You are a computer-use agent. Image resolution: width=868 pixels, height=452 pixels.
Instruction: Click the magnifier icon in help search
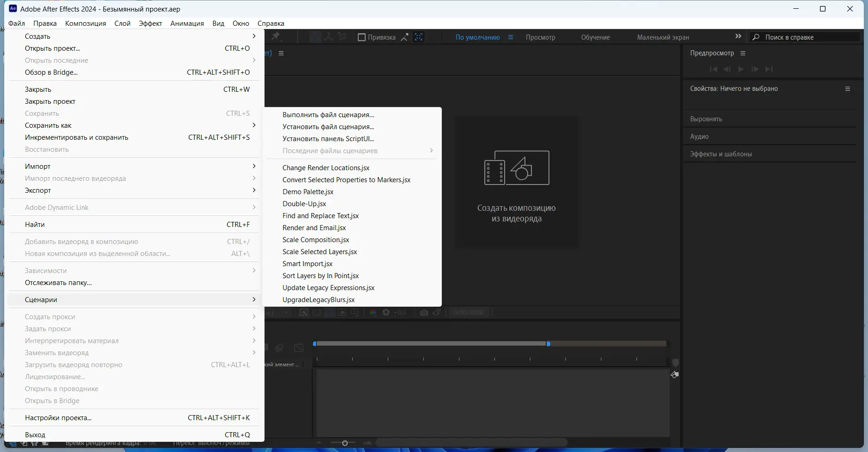click(x=756, y=37)
